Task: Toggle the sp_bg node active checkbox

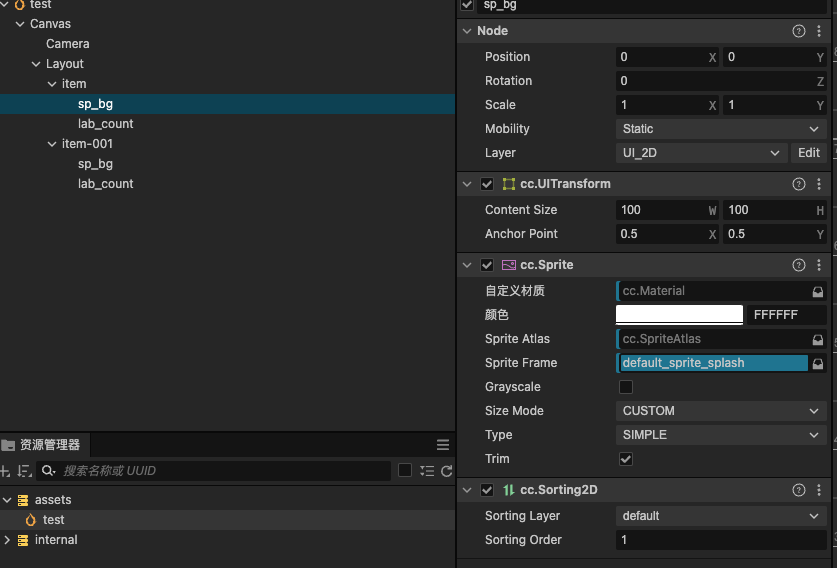Action: (x=467, y=5)
